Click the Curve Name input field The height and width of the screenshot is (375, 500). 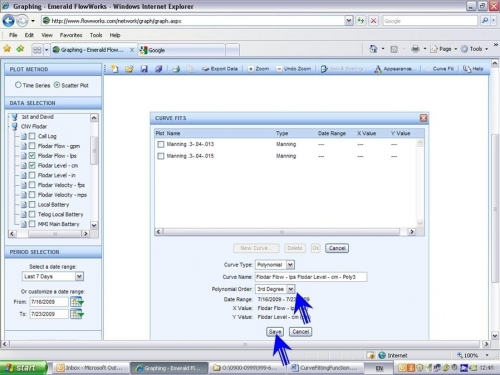tap(311, 277)
